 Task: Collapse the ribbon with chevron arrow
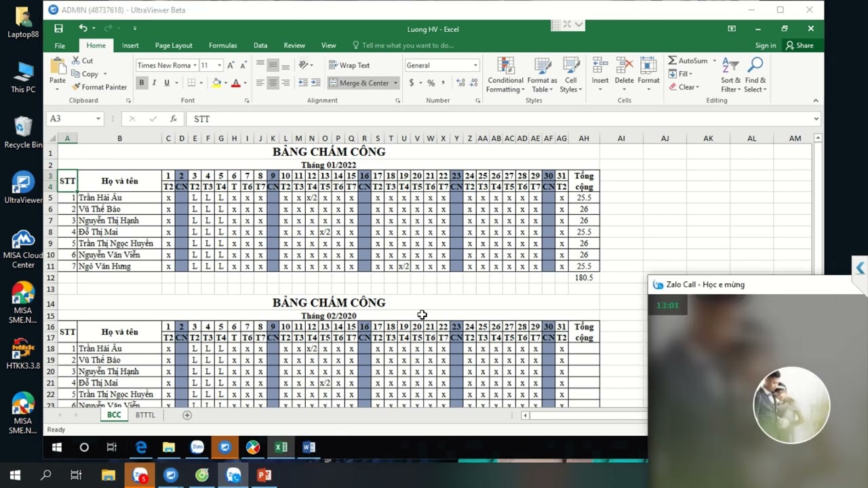816,100
